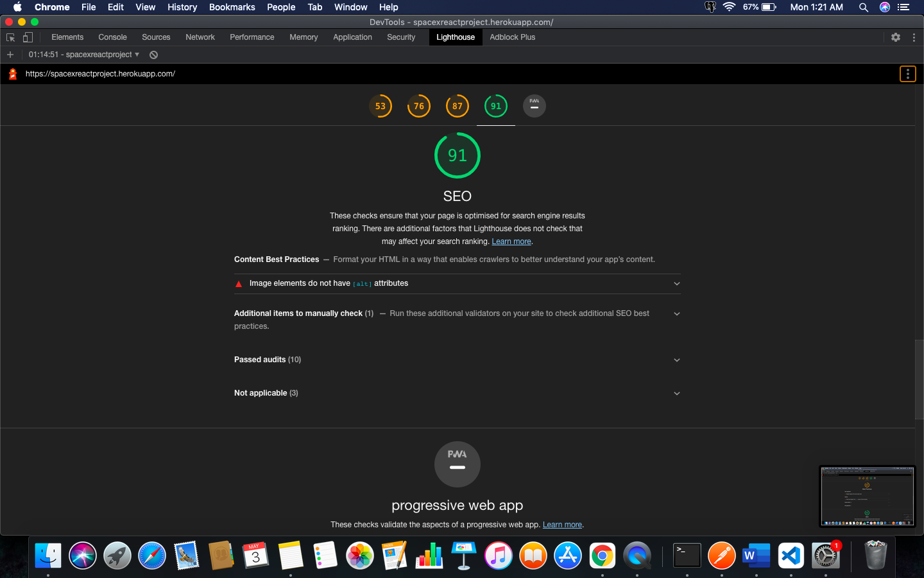Open DevTools more options kebab menu
This screenshot has width=924, height=578.
click(914, 37)
